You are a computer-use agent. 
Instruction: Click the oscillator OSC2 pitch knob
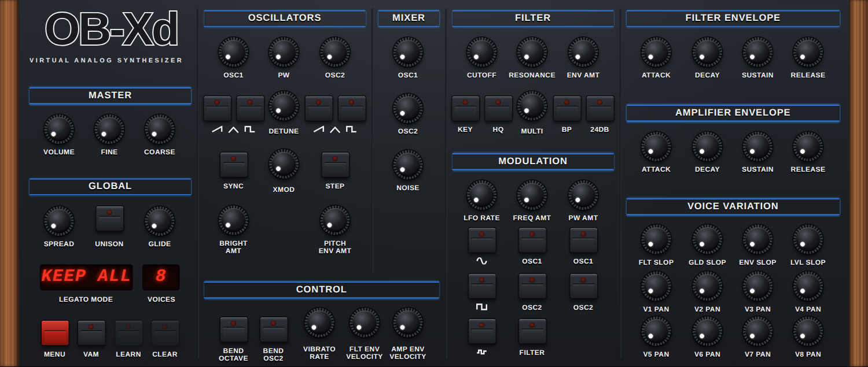point(335,52)
